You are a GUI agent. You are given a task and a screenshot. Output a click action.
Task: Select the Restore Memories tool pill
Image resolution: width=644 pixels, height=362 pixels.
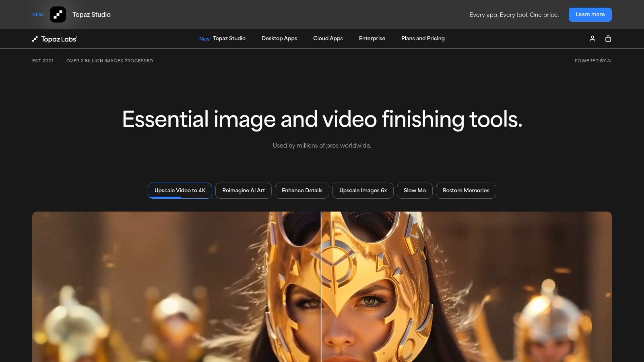[466, 190]
